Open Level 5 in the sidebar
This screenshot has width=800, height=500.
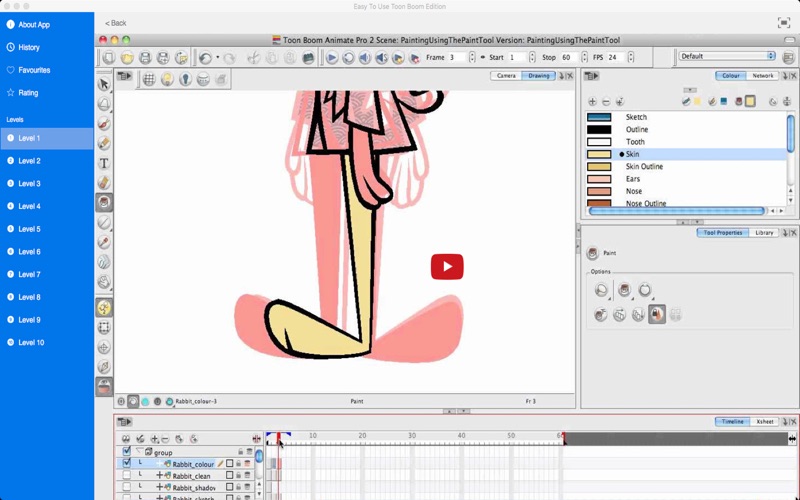pyautogui.click(x=29, y=229)
